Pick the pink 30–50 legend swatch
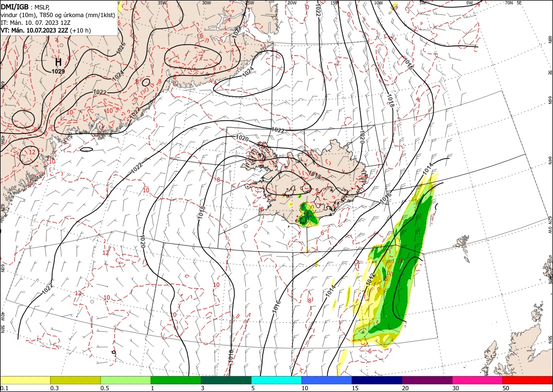 (x=478, y=380)
